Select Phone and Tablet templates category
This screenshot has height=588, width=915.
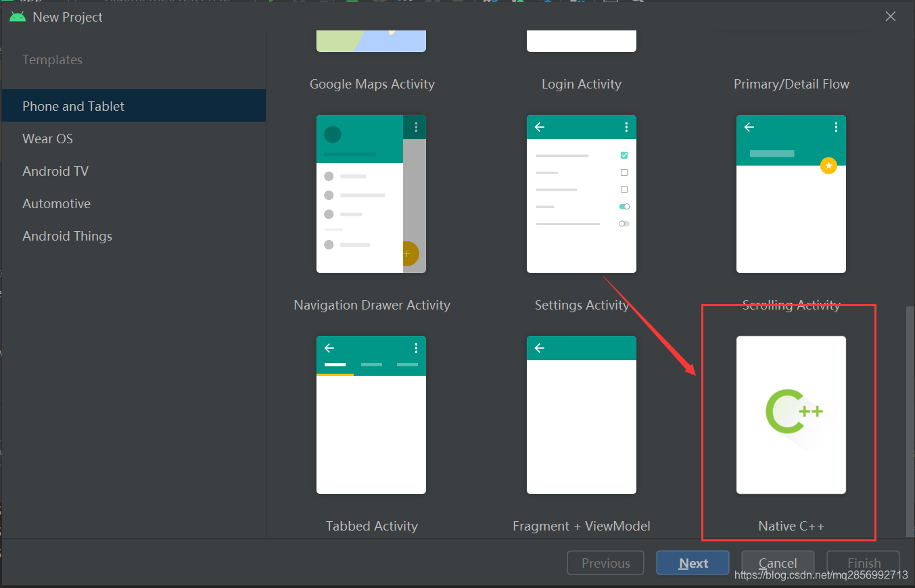click(134, 106)
